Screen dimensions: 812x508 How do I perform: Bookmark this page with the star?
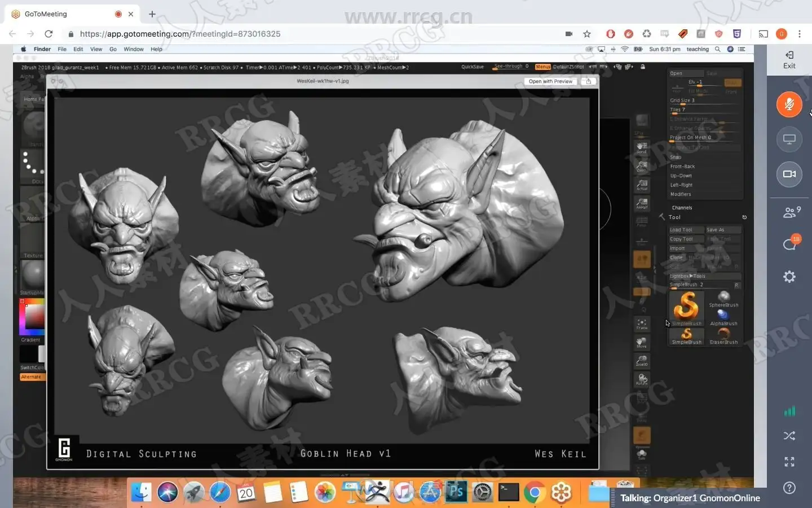coord(587,34)
